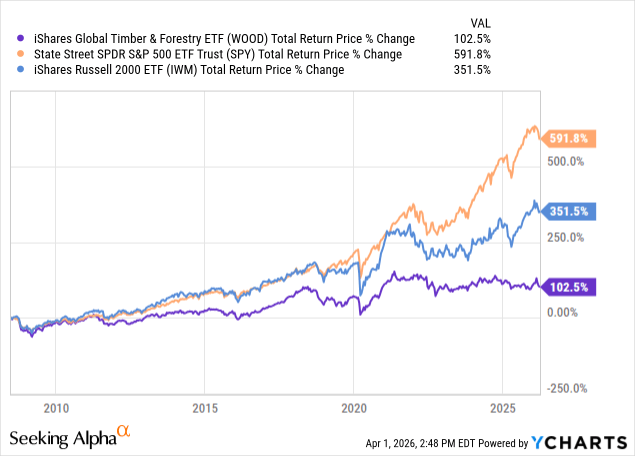635x456 pixels.
Task: Click the VAL column header
Action: coord(579,22)
